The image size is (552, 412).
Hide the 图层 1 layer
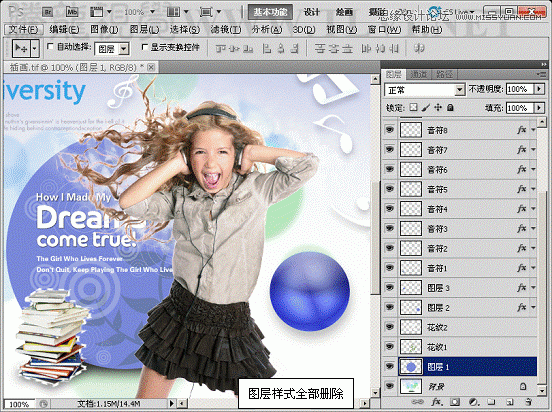pyautogui.click(x=389, y=367)
